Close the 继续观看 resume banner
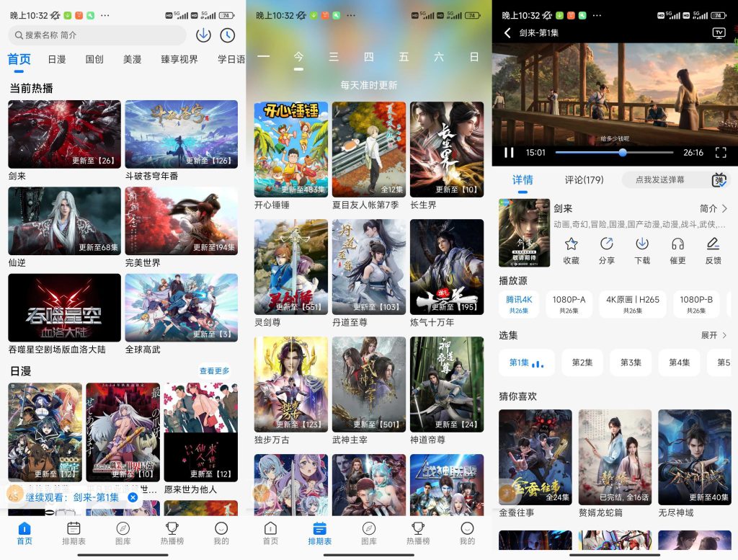738x560 pixels. 133,497
